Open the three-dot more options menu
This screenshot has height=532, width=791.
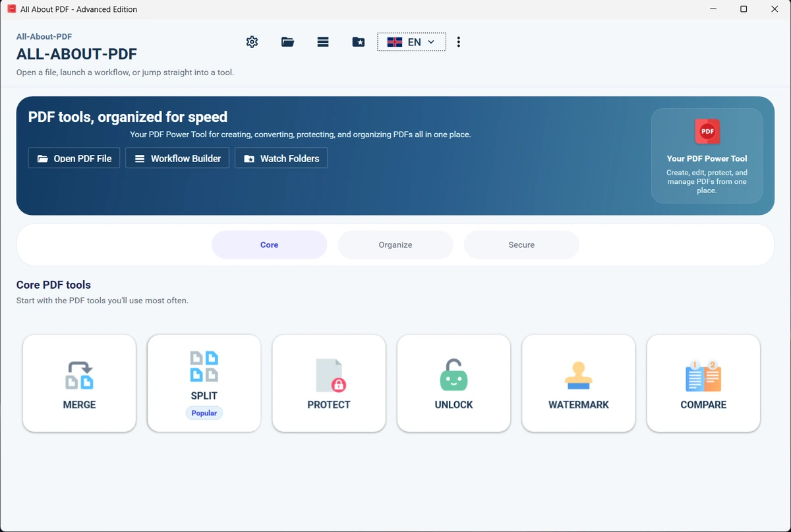(x=459, y=42)
